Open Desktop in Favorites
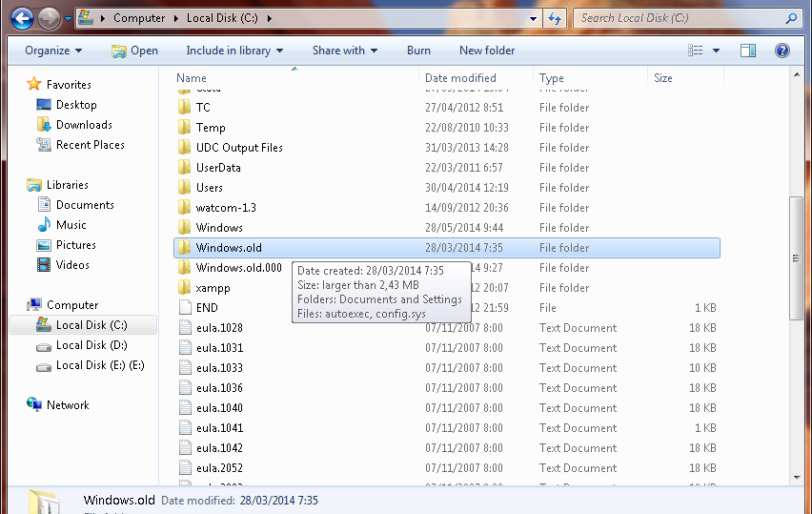The height and width of the screenshot is (514, 812). (x=76, y=105)
